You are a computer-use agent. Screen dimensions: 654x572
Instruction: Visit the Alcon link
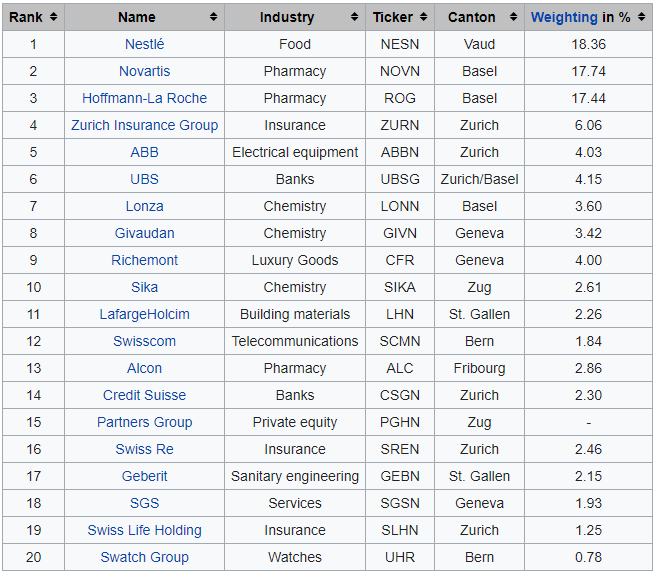coord(144,368)
